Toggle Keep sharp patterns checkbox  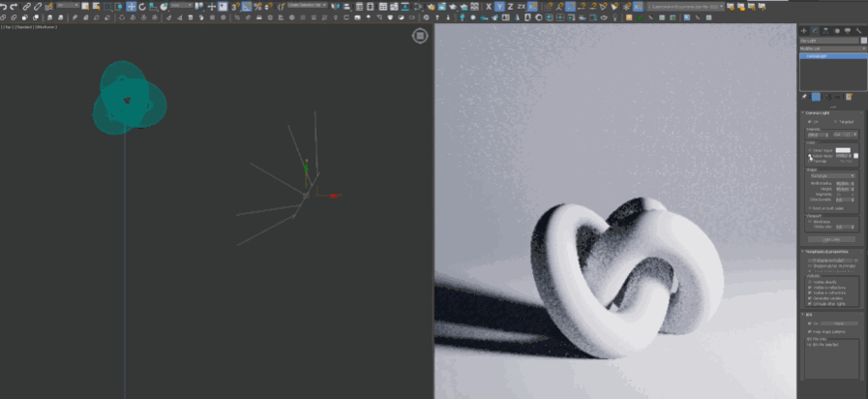[811, 332]
